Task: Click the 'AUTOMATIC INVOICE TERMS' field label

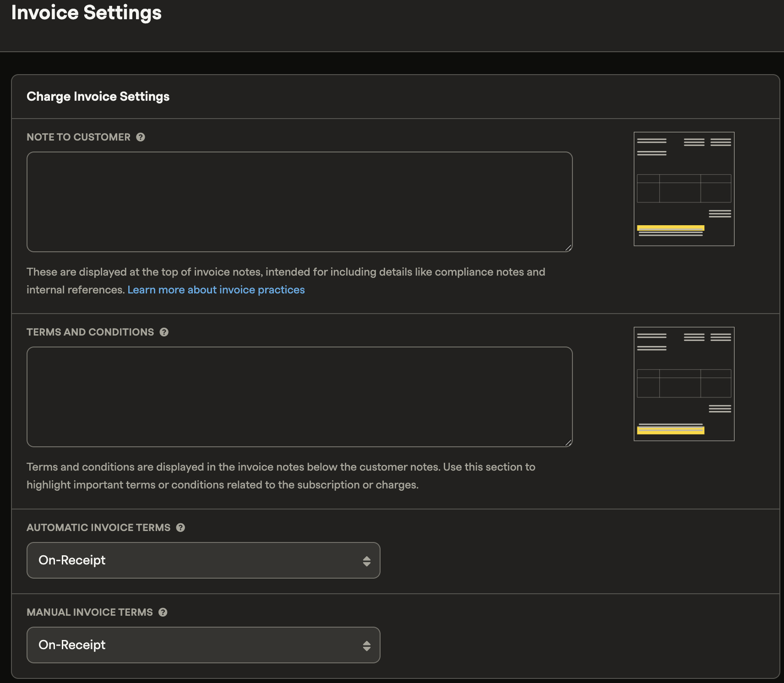Action: pos(98,528)
